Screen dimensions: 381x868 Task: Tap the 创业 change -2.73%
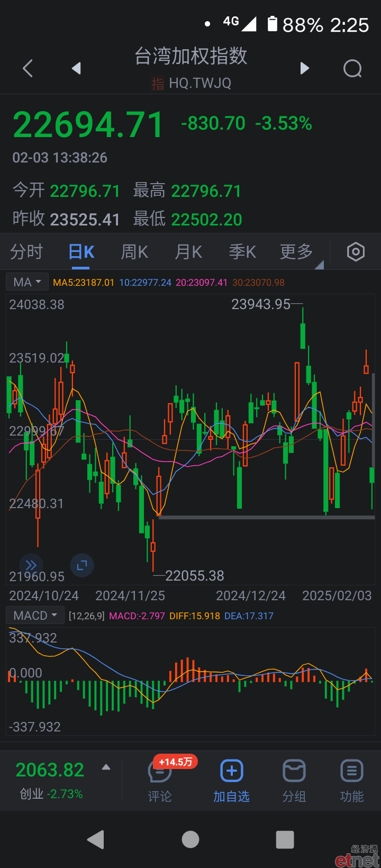(x=65, y=794)
